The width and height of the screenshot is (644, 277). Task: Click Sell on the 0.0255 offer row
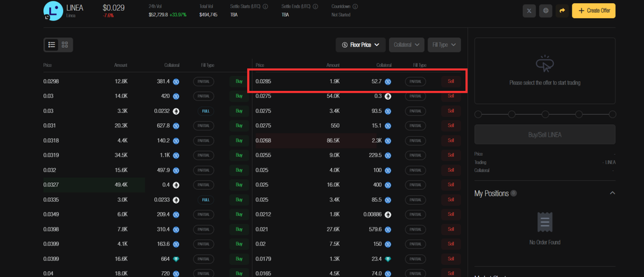451,155
